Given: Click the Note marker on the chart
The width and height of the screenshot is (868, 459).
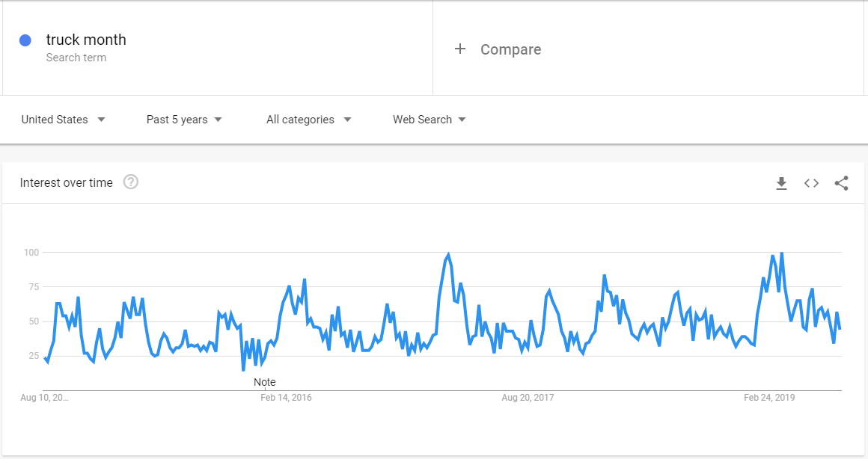Looking at the screenshot, I should tap(264, 382).
